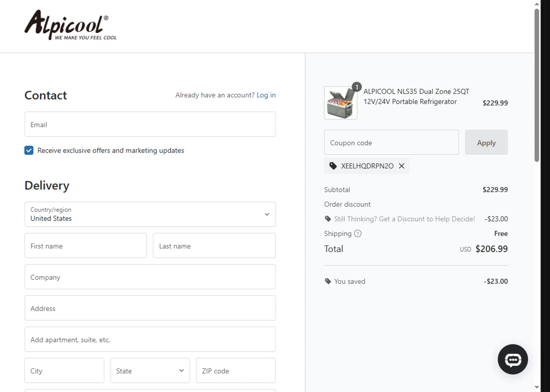Open the live chat bubble icon
Screen dimensions: 550x392
point(513,359)
